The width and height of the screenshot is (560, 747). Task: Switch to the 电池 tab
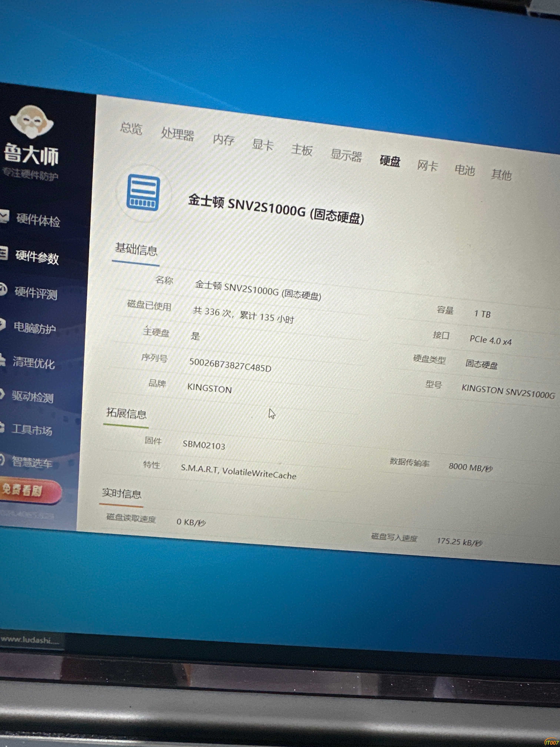tap(464, 170)
